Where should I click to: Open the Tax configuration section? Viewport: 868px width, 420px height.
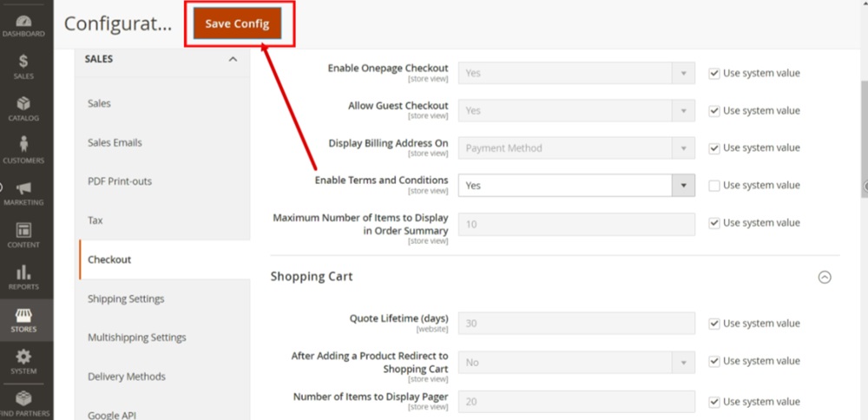tap(95, 220)
